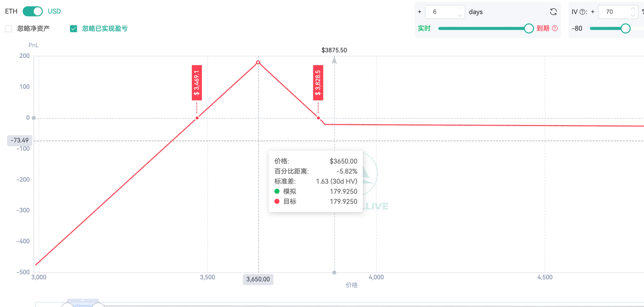Click the $3,469.1 breakeven marker
Screen dimensions: 644x307
197,83
